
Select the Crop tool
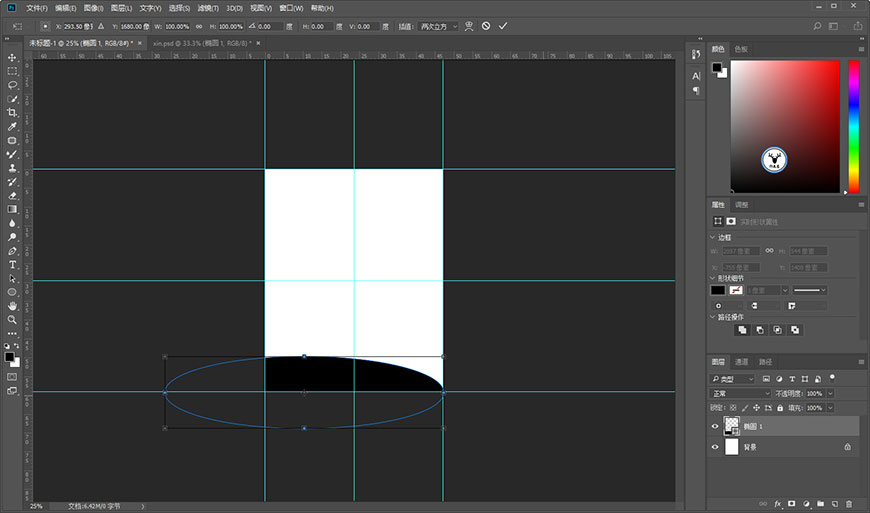point(12,113)
